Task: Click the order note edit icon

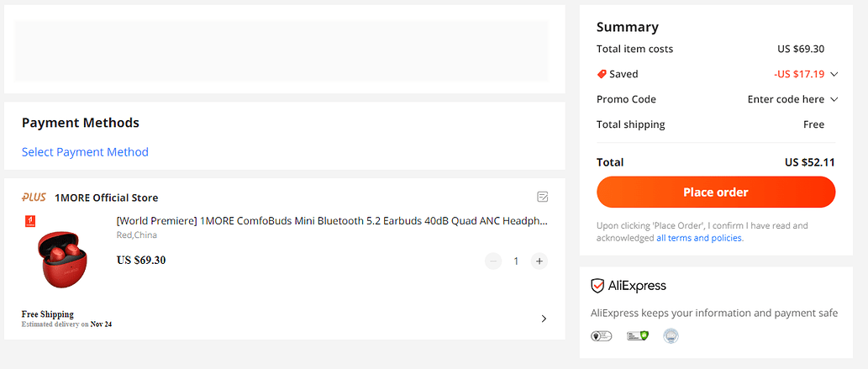Action: [x=543, y=197]
